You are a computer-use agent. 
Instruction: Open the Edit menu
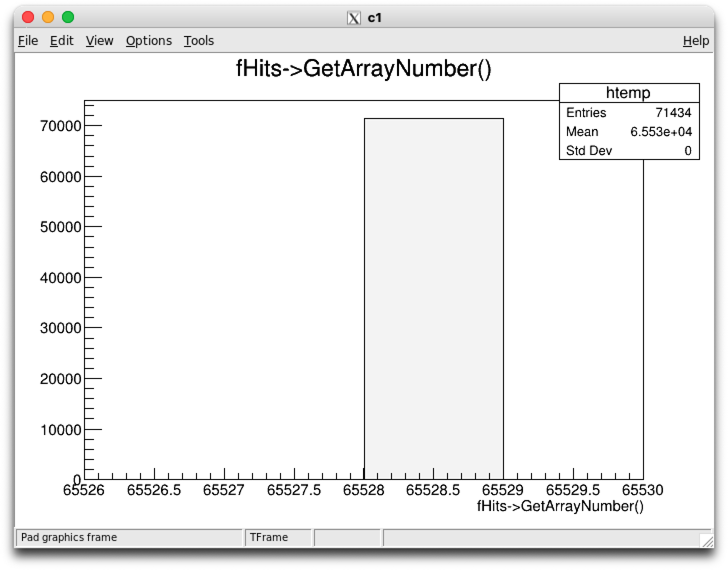tap(61, 40)
